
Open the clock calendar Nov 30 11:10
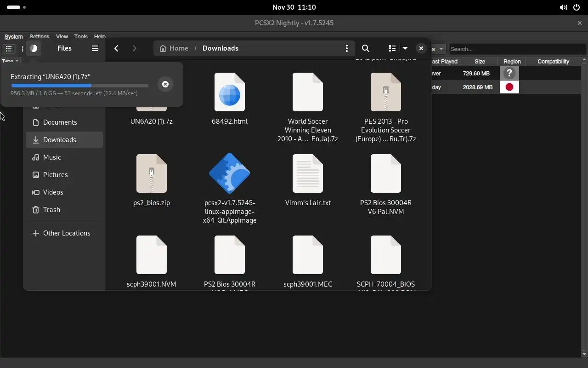click(x=294, y=7)
